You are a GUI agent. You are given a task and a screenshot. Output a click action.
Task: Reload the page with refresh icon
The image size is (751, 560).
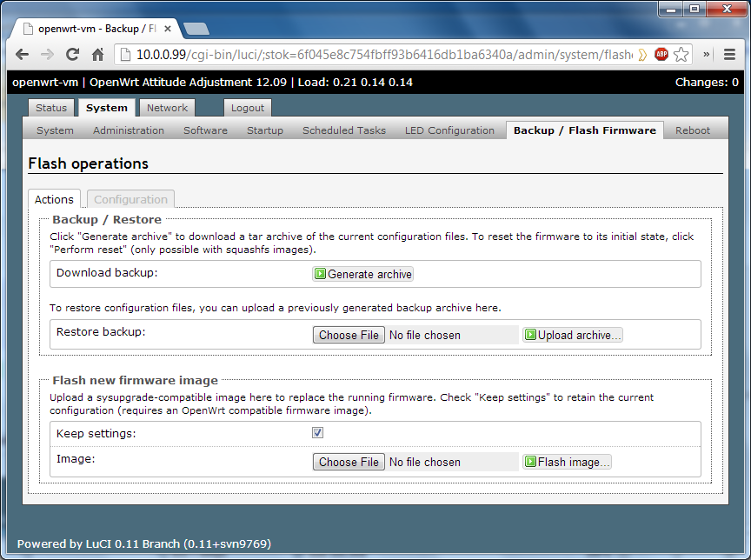pos(72,55)
